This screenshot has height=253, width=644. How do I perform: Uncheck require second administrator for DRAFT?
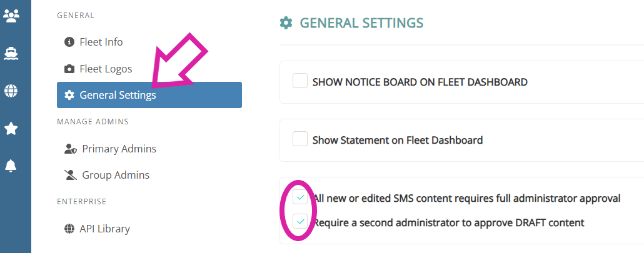click(x=301, y=222)
